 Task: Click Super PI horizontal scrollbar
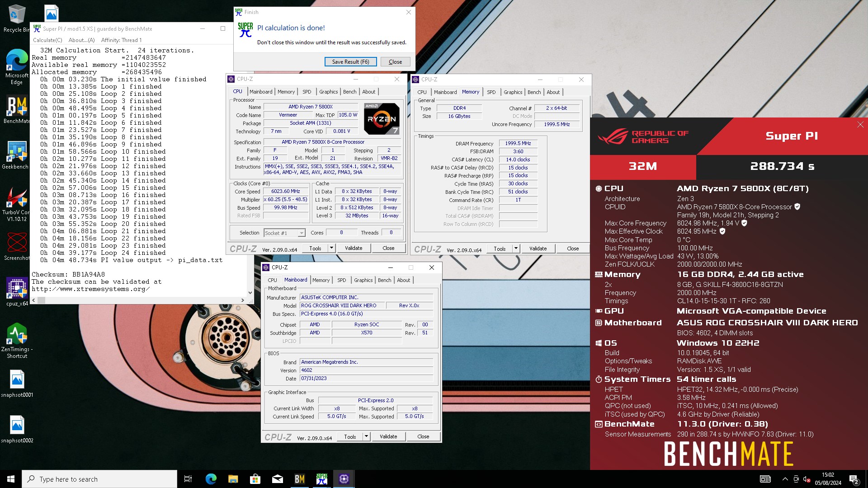(x=138, y=300)
